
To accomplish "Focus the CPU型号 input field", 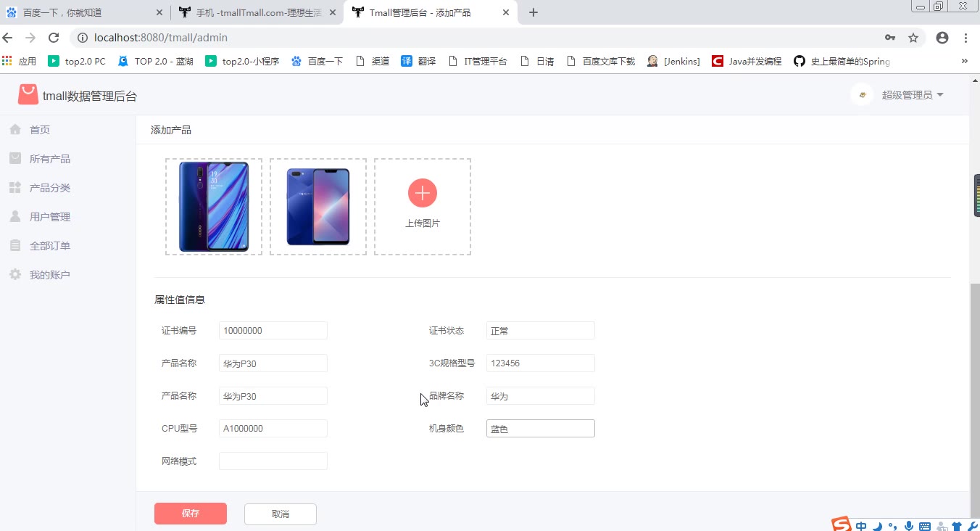I will click(x=273, y=429).
